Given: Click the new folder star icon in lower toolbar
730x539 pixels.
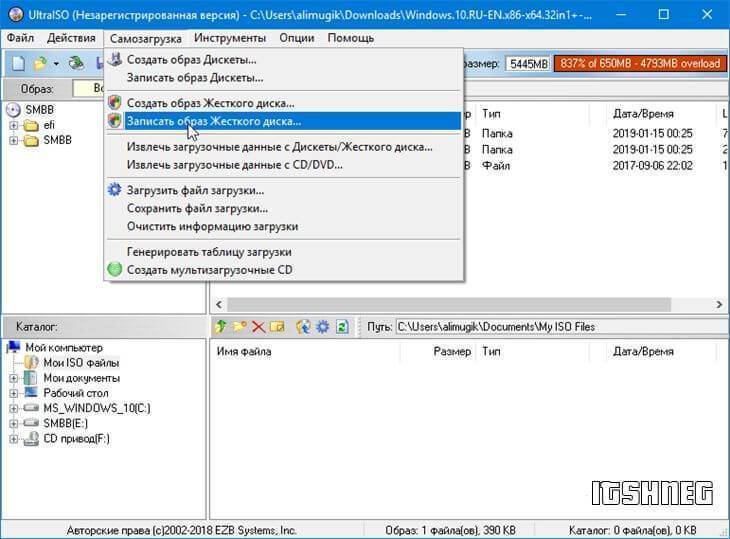Looking at the screenshot, I should tap(240, 326).
